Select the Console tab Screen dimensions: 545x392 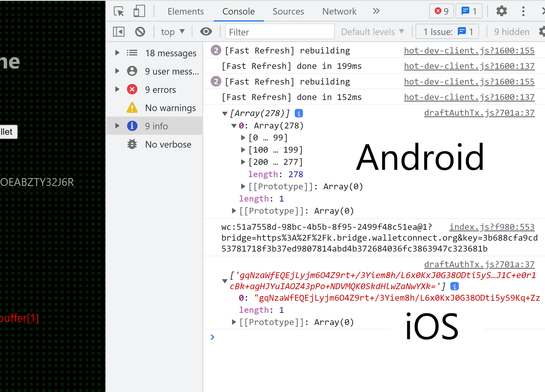pyautogui.click(x=238, y=11)
